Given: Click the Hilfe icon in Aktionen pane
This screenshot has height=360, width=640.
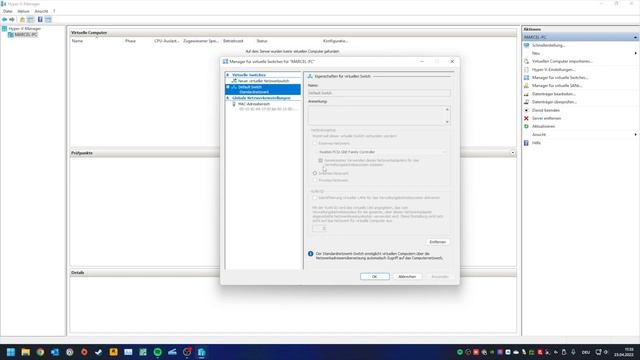Looking at the screenshot, I should tap(527, 143).
